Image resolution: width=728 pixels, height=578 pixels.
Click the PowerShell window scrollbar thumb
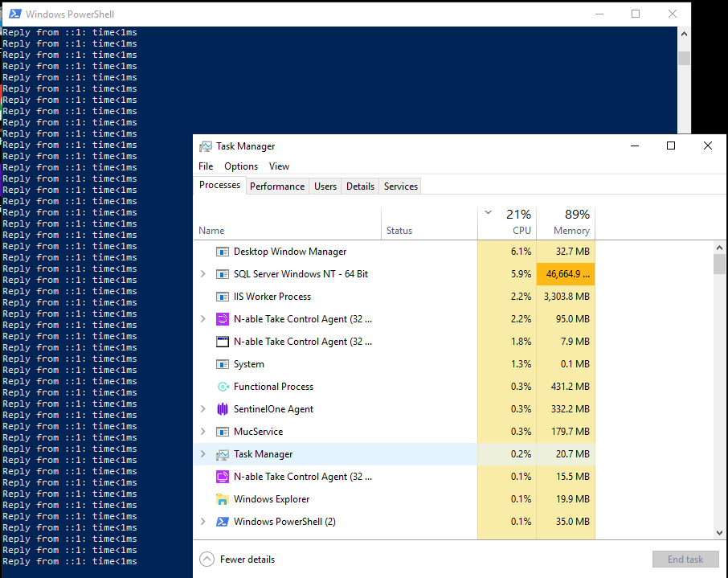684,58
